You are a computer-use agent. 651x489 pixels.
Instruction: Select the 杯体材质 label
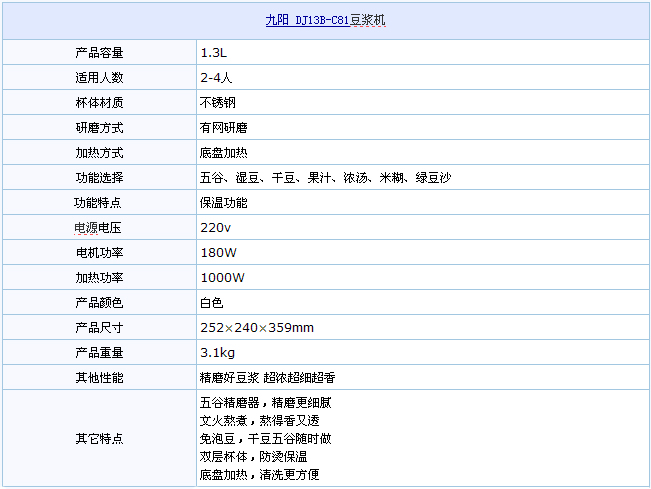(99, 102)
